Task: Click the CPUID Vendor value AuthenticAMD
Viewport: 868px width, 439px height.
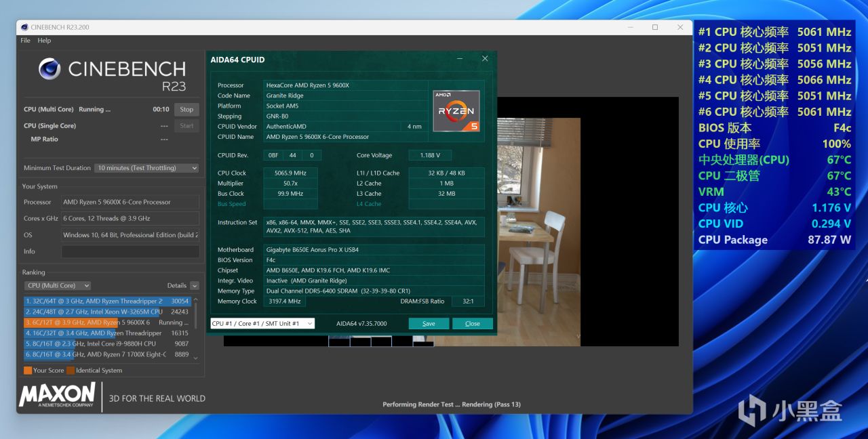Action: [332, 127]
